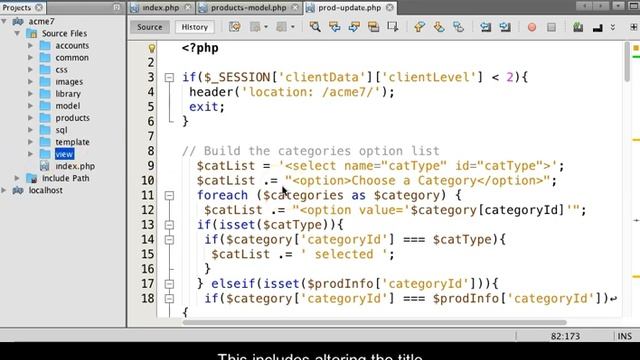Click the acme7 PHP project icon
The width and height of the screenshot is (640, 360).
tap(18, 21)
